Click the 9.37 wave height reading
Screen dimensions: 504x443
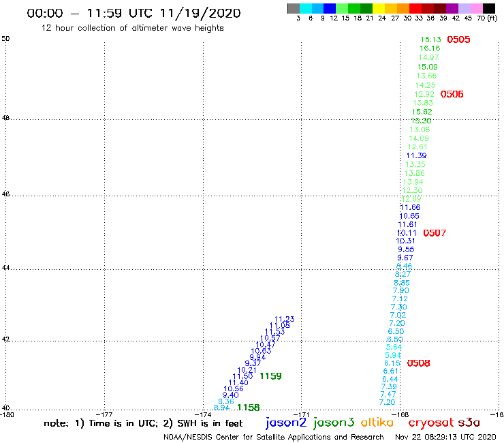[x=253, y=363]
